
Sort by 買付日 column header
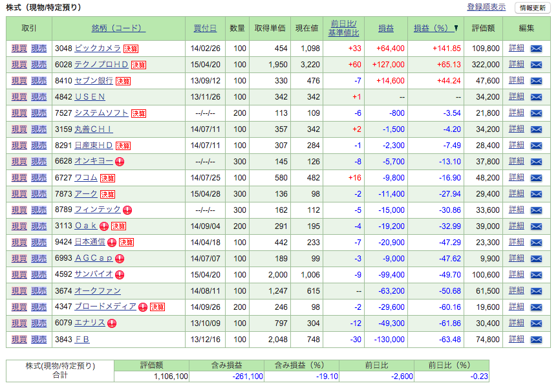[x=205, y=28]
